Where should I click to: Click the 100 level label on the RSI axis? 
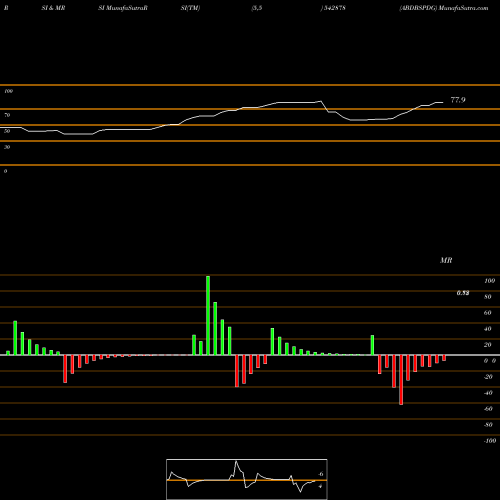(x=8, y=91)
